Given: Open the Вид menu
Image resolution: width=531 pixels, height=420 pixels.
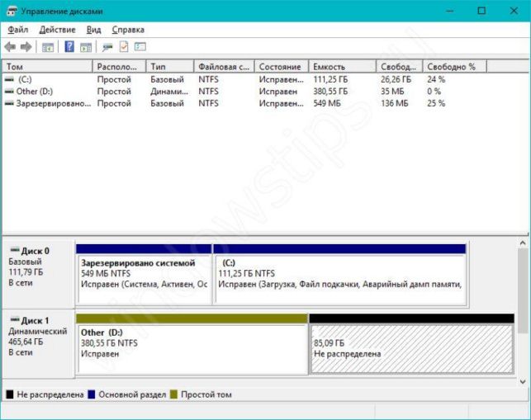Looking at the screenshot, I should coord(93,30).
